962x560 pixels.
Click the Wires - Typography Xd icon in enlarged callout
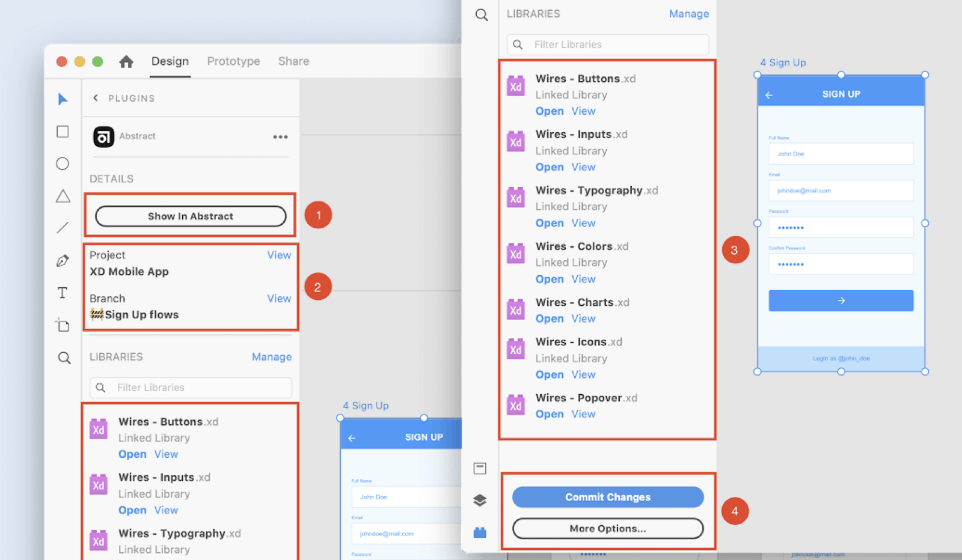pyautogui.click(x=516, y=198)
